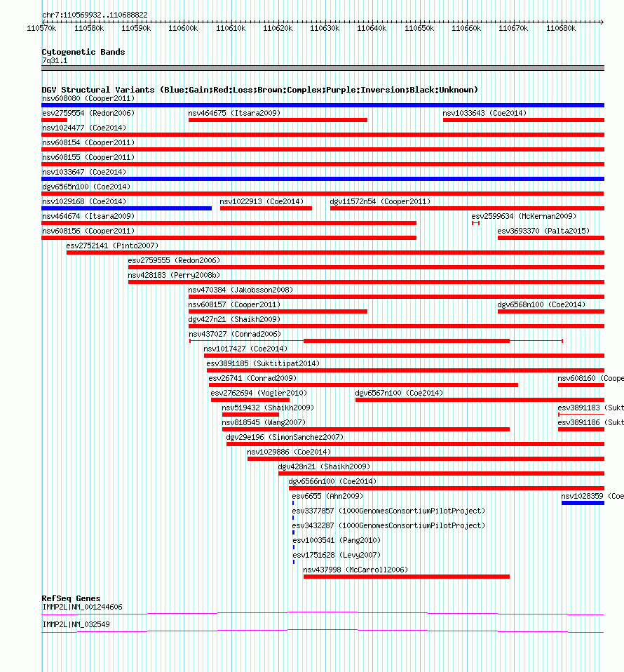Image resolution: width=624 pixels, height=672 pixels.
Task: Click dgv6567n100 (Coe2014) label
Action: tap(399, 393)
